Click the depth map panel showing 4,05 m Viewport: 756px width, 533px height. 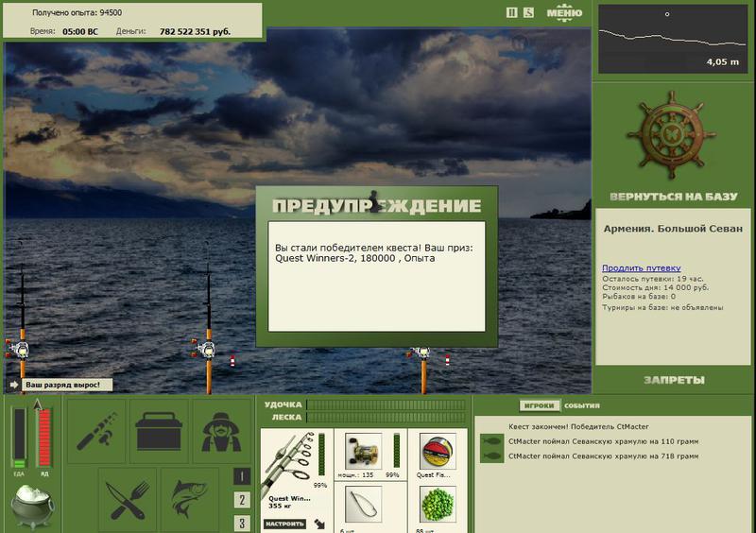(673, 39)
